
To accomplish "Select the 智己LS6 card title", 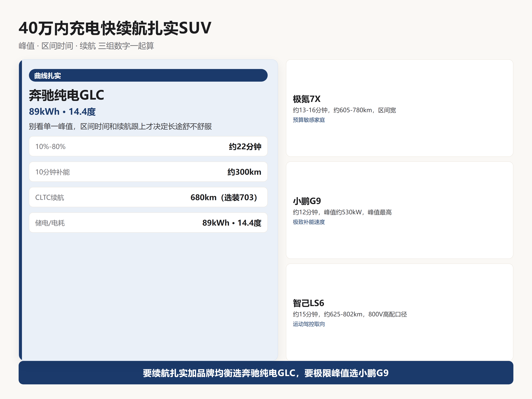I will (308, 303).
